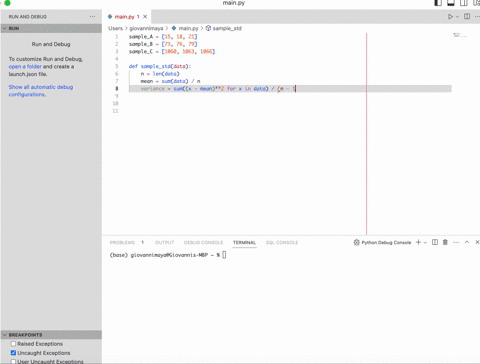
Task: Switch to the PROBLEMS panel tab
Action: [122, 242]
